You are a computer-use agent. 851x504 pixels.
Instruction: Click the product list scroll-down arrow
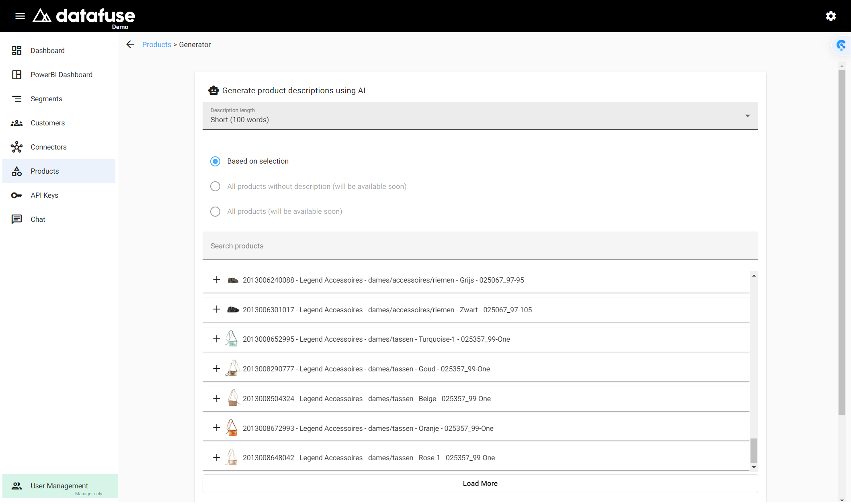[x=754, y=467]
